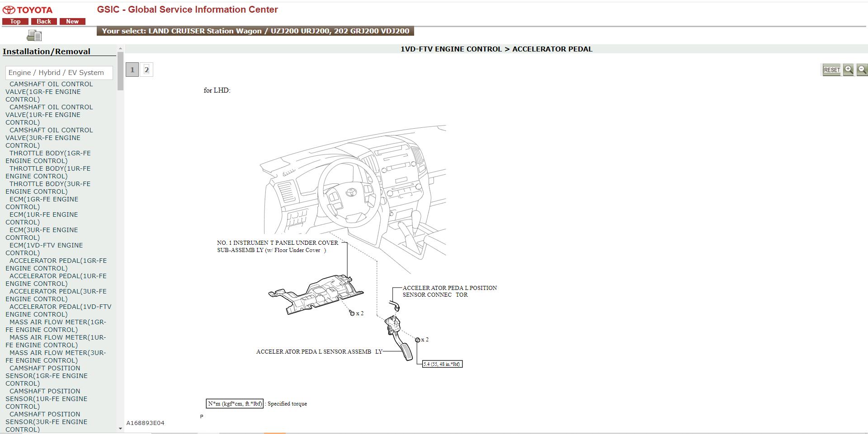Open Throttle Body (1GR-FE Engine Control)
Viewport: 868px width, 434px height.
click(x=48, y=157)
